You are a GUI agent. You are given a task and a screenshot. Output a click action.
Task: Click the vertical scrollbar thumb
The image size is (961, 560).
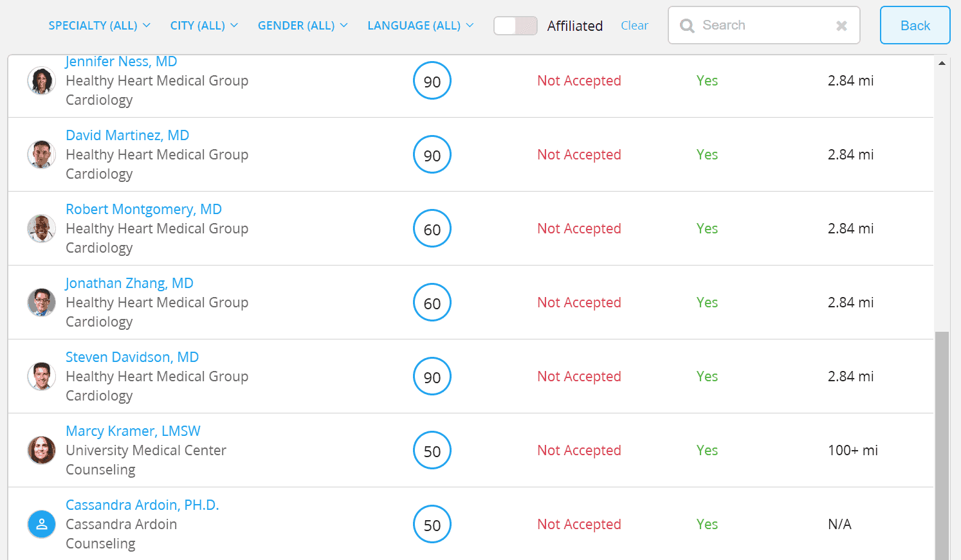pos(942,446)
